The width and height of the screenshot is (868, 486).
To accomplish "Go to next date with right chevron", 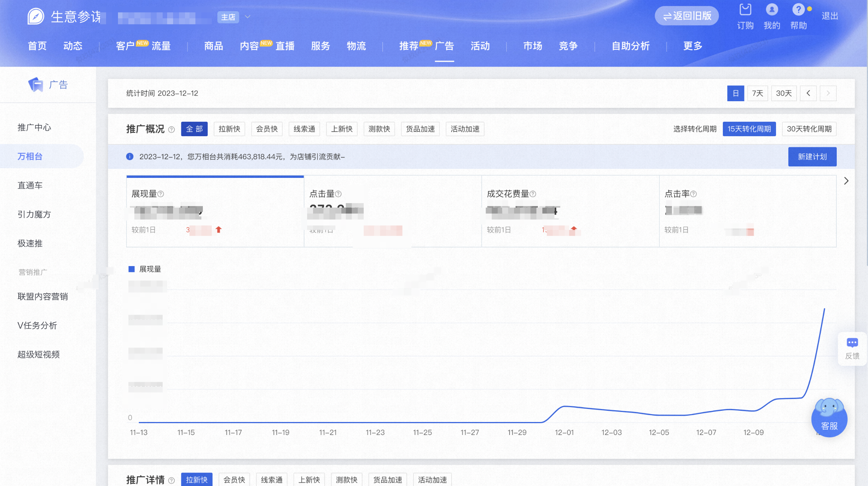I will point(828,93).
